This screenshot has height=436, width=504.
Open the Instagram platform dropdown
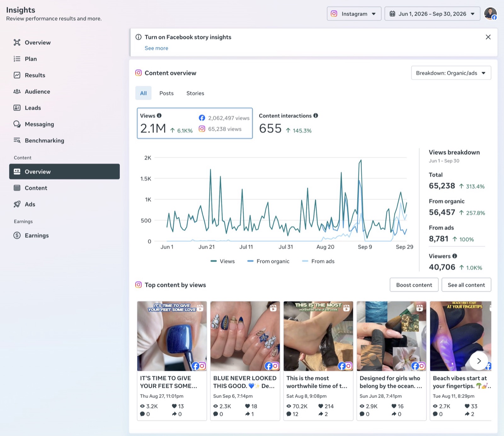click(354, 14)
